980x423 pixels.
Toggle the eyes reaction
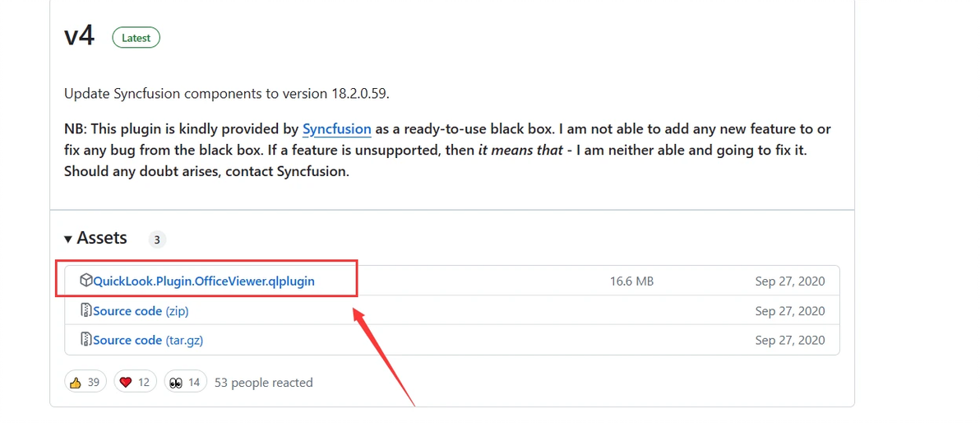click(x=184, y=382)
